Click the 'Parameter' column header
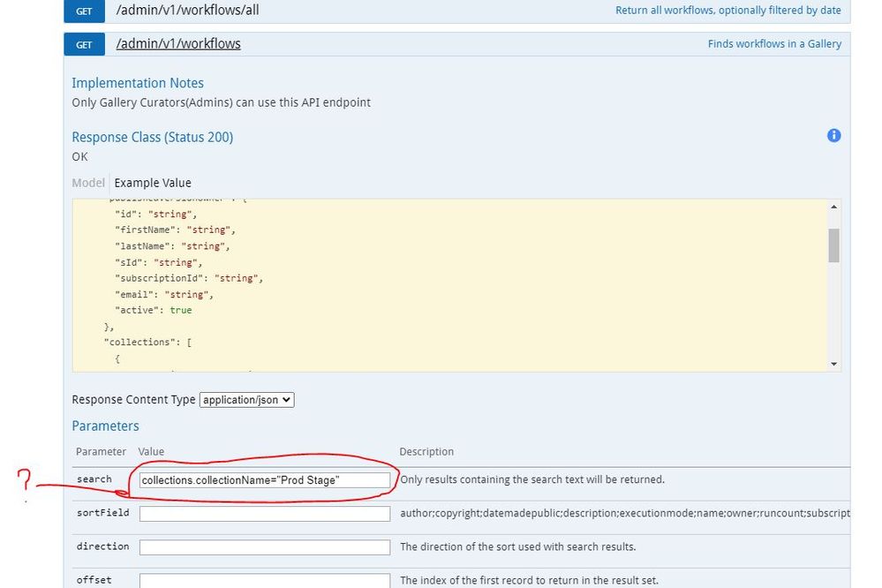 102,452
